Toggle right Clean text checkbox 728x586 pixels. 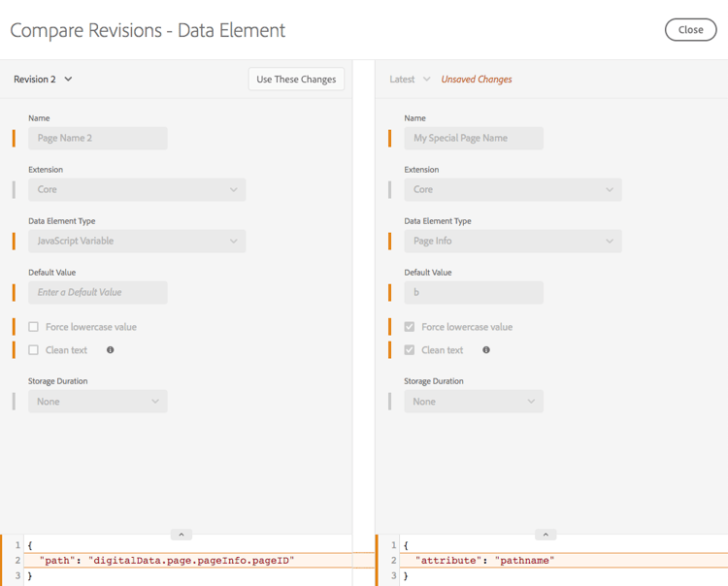(x=410, y=350)
